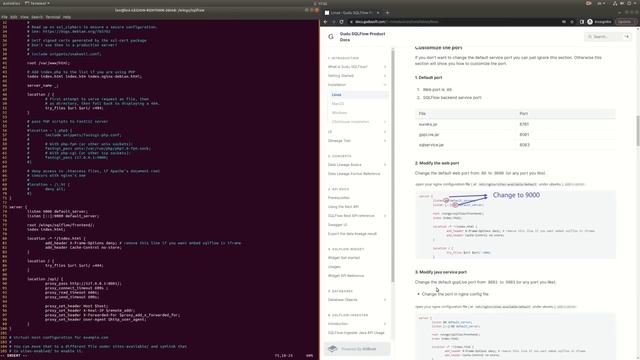
Task: Open the File menu in the terminal
Action: (4, 17)
